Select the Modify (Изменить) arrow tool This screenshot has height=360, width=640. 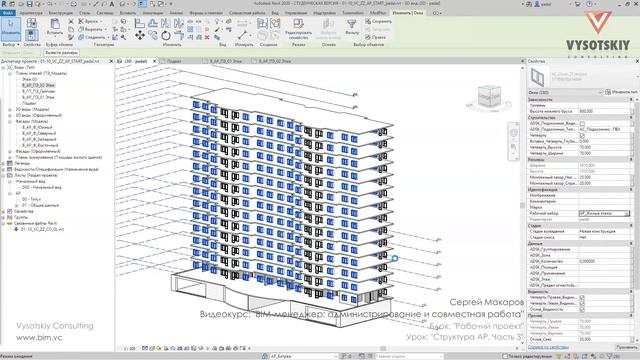pyautogui.click(x=11, y=28)
